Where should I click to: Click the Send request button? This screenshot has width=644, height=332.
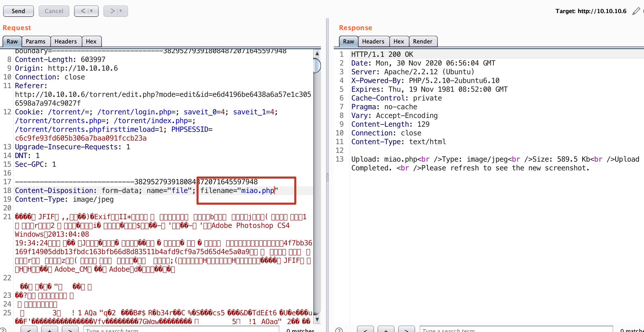click(x=18, y=11)
